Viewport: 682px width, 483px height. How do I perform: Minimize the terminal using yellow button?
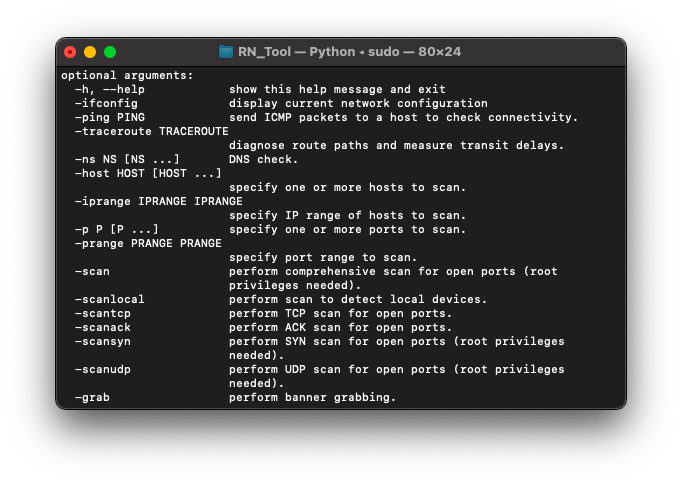[x=90, y=52]
